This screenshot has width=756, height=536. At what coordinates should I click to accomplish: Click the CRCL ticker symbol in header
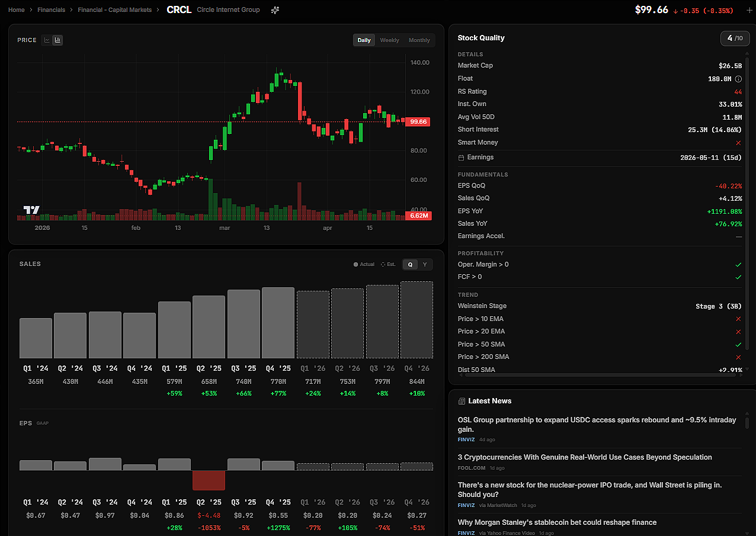[x=179, y=10]
